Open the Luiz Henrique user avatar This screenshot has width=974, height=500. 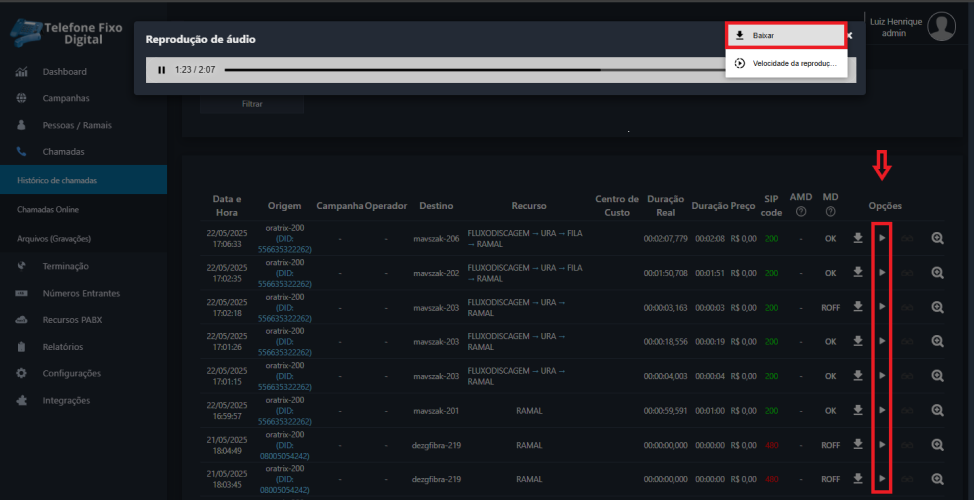pos(941,27)
